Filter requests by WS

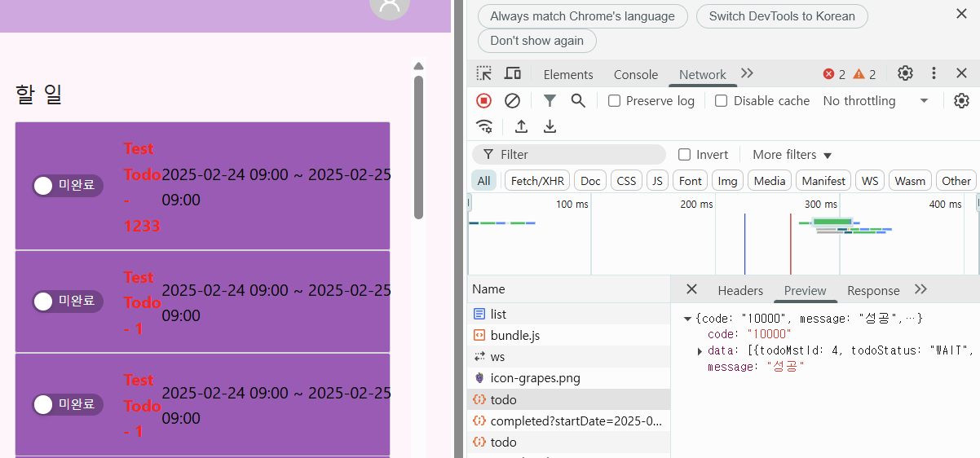point(870,181)
